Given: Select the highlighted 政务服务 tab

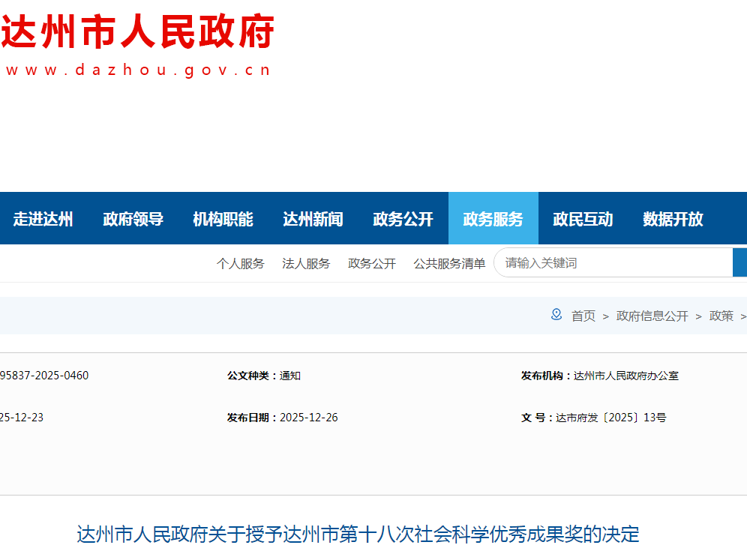Looking at the screenshot, I should click(493, 219).
